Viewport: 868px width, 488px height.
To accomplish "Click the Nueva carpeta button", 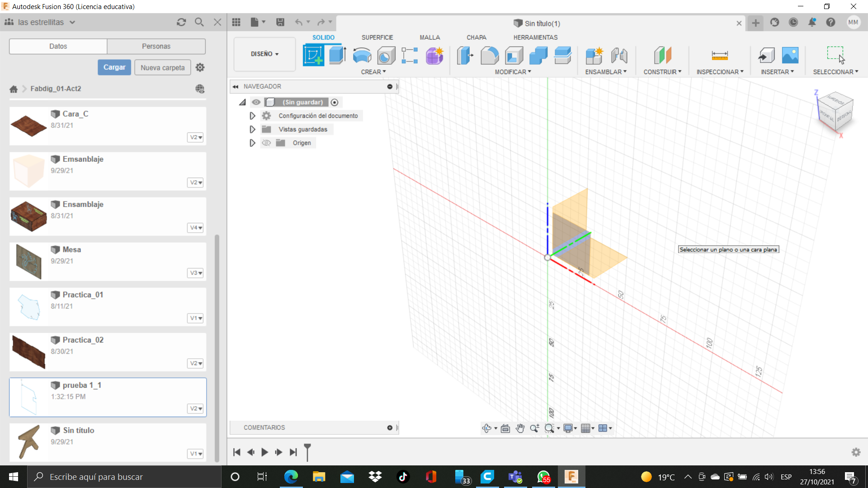I will (163, 67).
